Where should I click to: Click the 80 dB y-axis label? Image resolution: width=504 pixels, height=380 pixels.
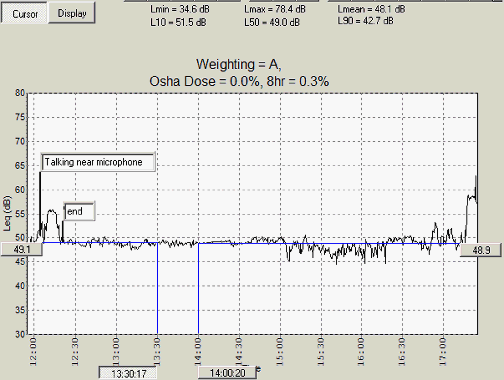(x=20, y=93)
